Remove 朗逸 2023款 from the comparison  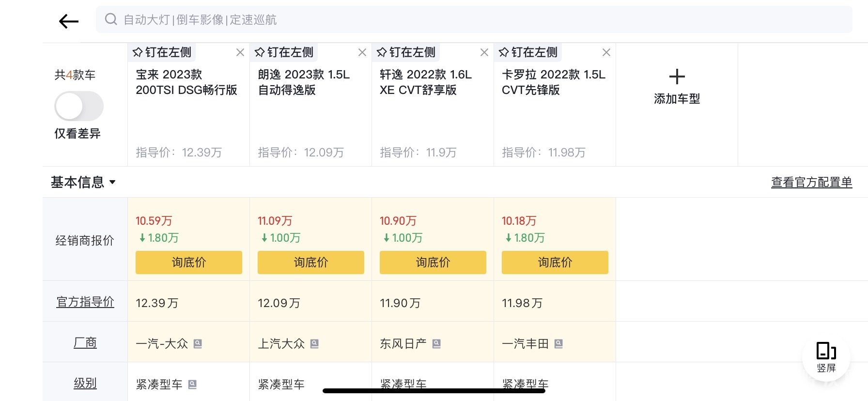tap(362, 52)
